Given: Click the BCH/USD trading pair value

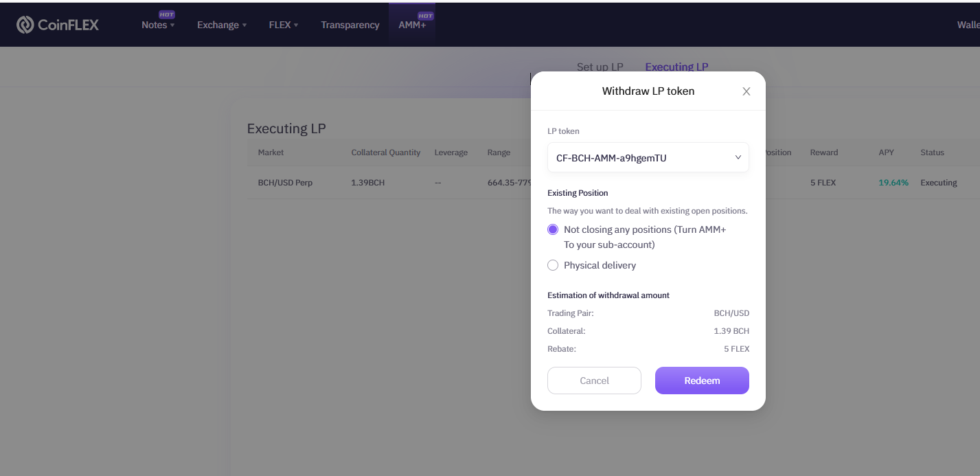Looking at the screenshot, I should point(731,313).
